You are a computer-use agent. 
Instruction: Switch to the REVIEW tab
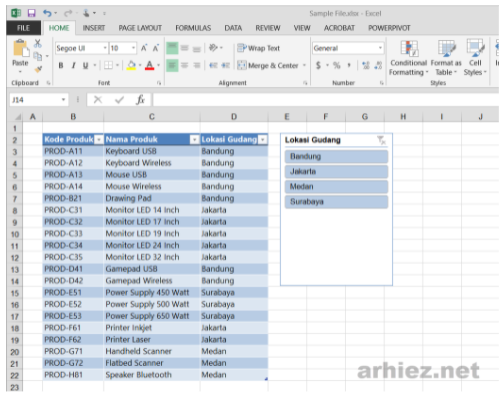pyautogui.click(x=268, y=28)
